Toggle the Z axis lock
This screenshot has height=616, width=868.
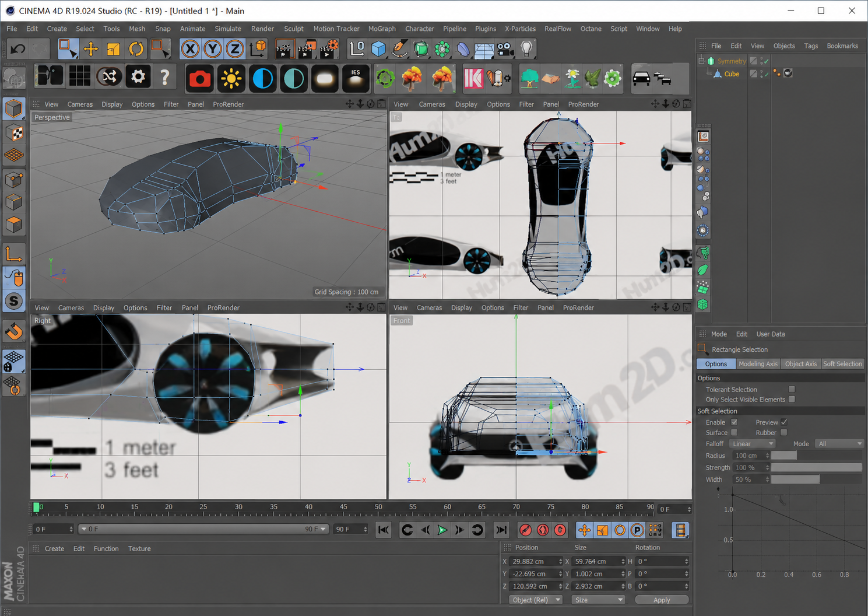(235, 49)
